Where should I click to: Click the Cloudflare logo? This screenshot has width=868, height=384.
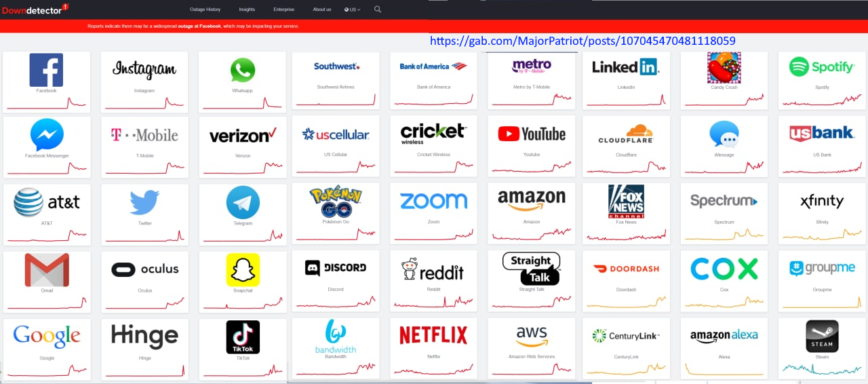626,134
